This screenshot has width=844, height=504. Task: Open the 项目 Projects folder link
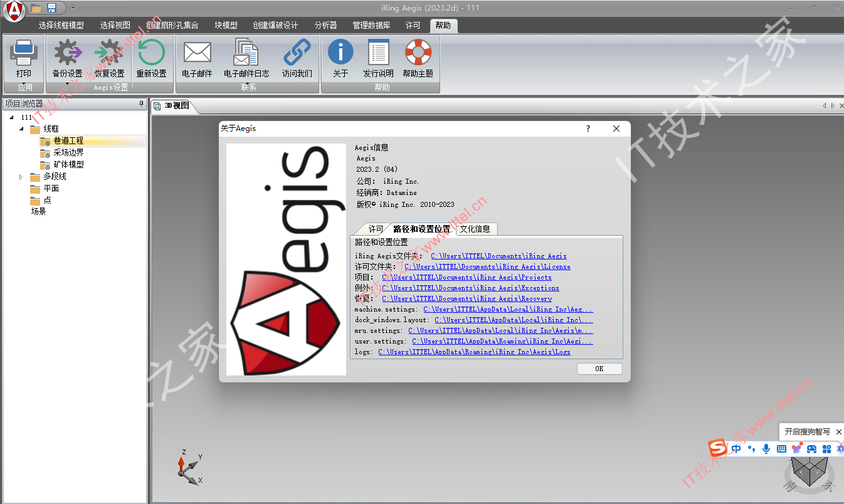tap(467, 277)
